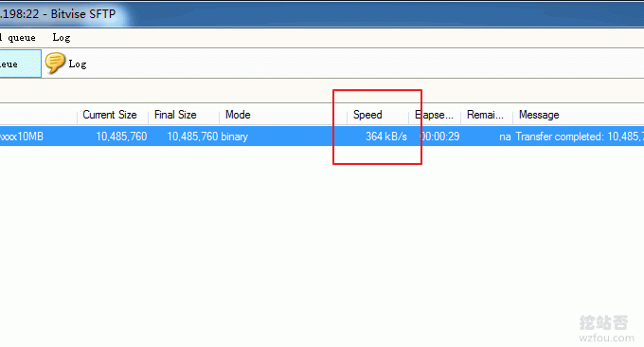Open the Log menu in the menu bar
The height and width of the screenshot is (347, 644).
click(62, 37)
